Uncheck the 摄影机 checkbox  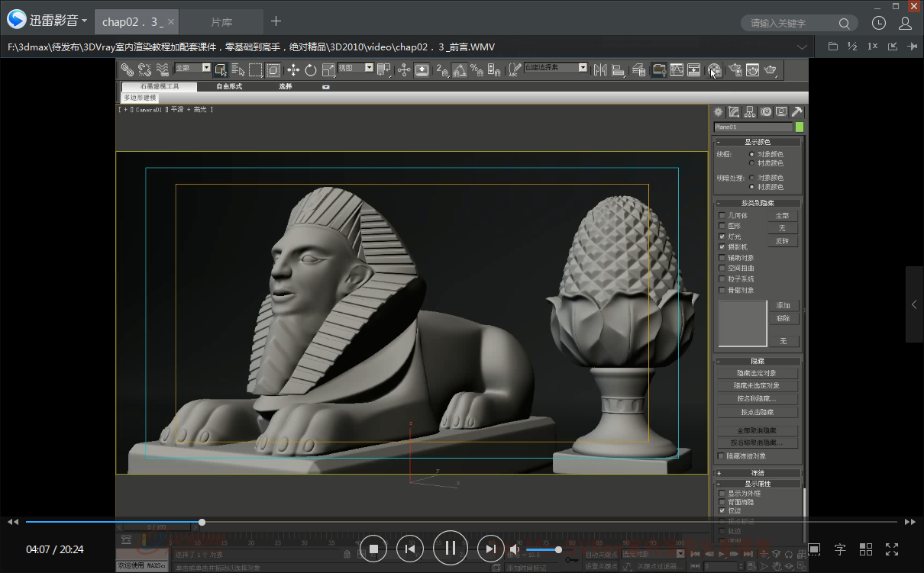click(x=722, y=247)
